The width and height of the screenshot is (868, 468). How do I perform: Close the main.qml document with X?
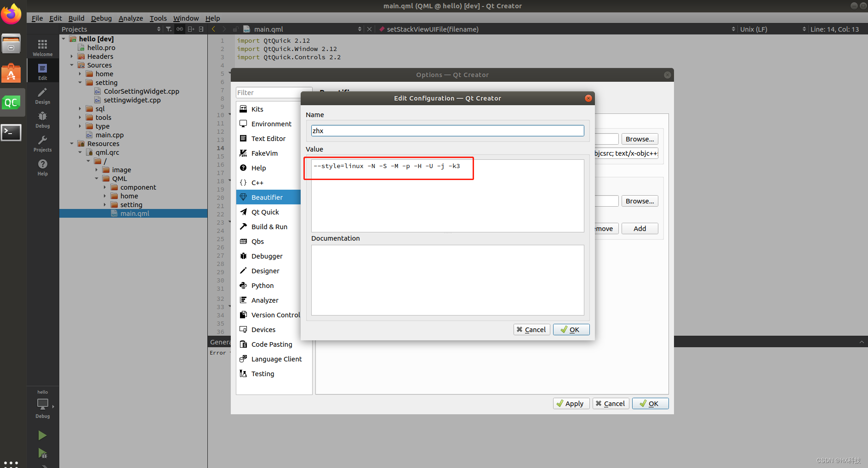(x=369, y=29)
